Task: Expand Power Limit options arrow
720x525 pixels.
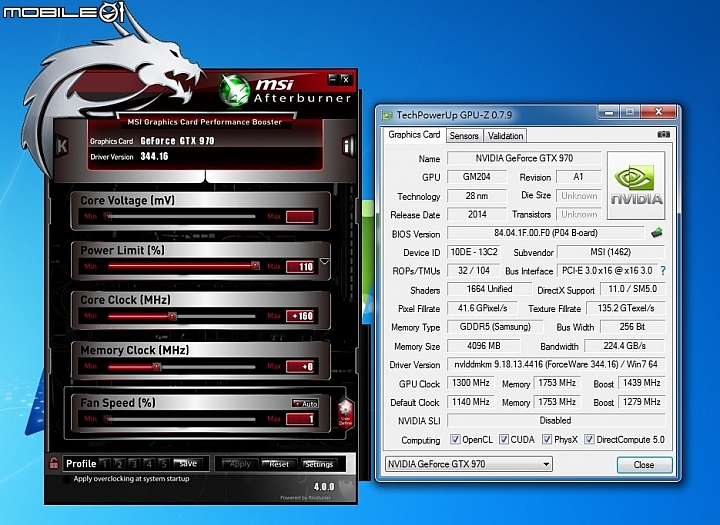Action: (x=325, y=261)
